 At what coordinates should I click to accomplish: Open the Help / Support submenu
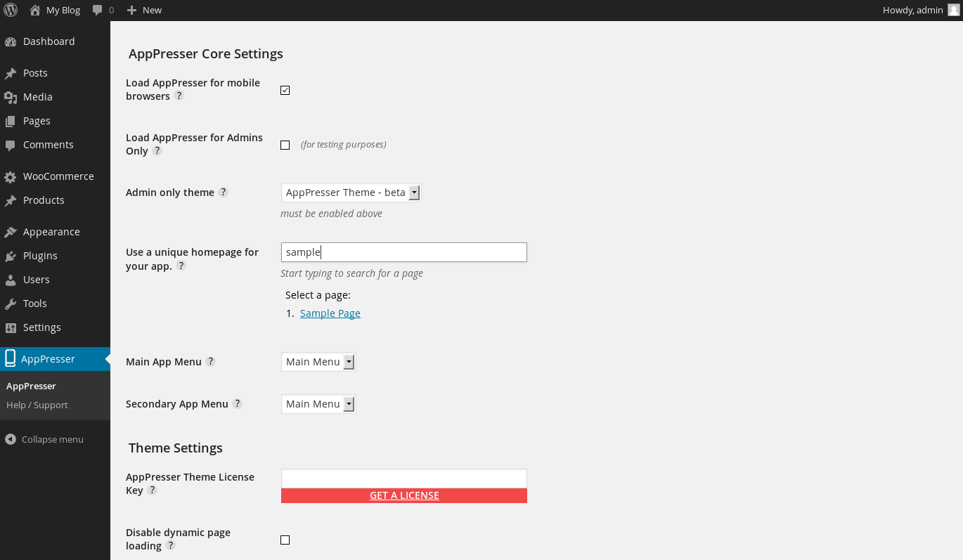pyautogui.click(x=37, y=405)
